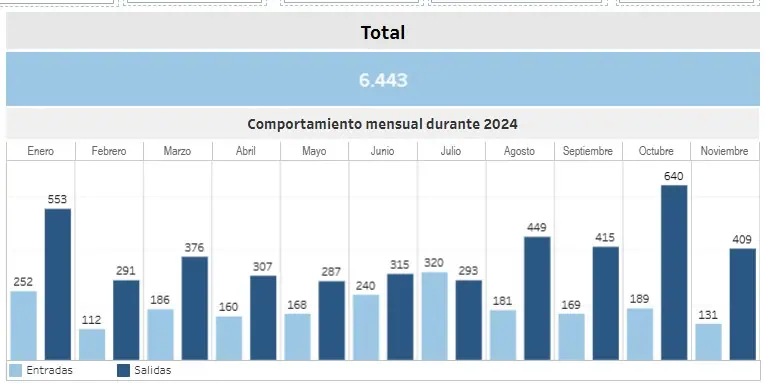Image resolution: width=766 pixels, height=383 pixels.
Task: Select the Noviembre column header
Action: [724, 151]
